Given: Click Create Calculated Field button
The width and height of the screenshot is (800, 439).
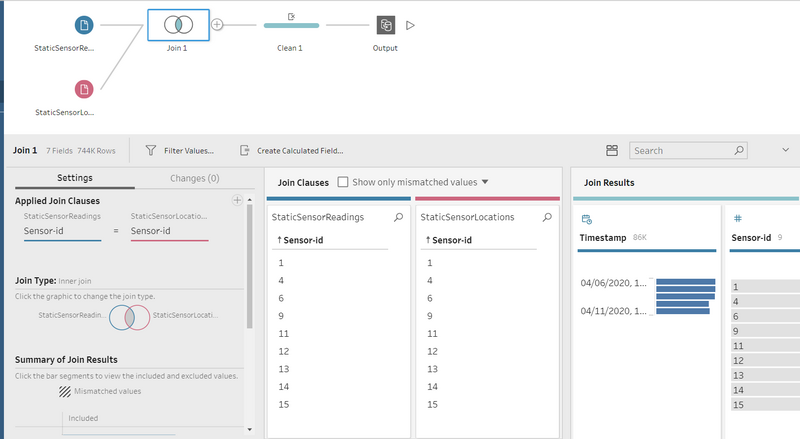Looking at the screenshot, I should pos(291,151).
